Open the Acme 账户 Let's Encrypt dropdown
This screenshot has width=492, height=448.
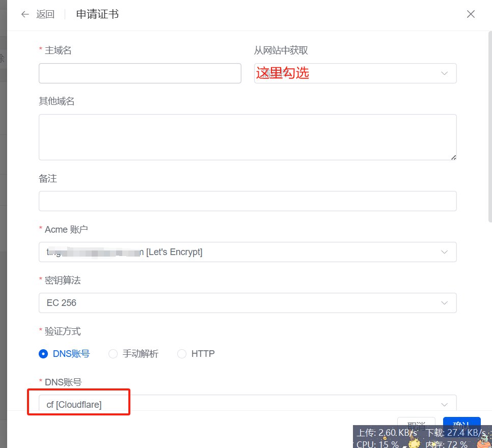[x=248, y=252]
